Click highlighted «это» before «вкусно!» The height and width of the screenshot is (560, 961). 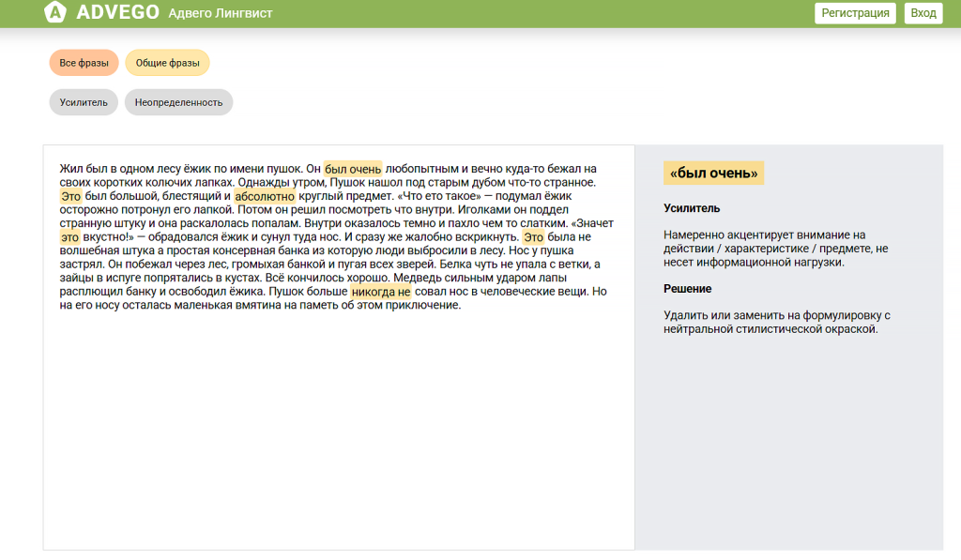(x=69, y=238)
